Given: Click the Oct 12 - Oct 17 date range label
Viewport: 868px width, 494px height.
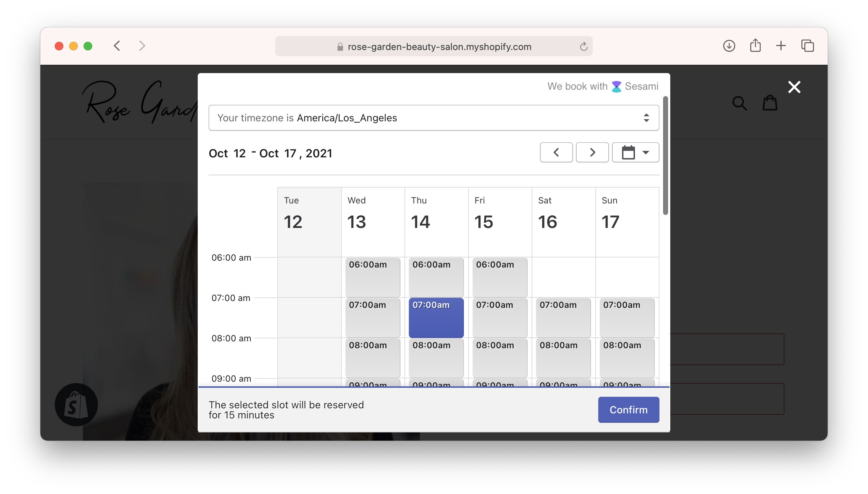Looking at the screenshot, I should coord(270,153).
